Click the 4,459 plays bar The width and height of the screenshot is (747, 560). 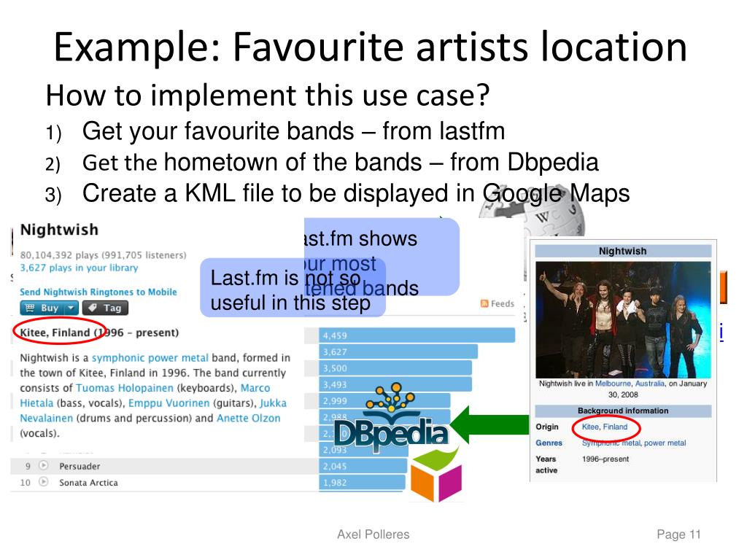(417, 335)
